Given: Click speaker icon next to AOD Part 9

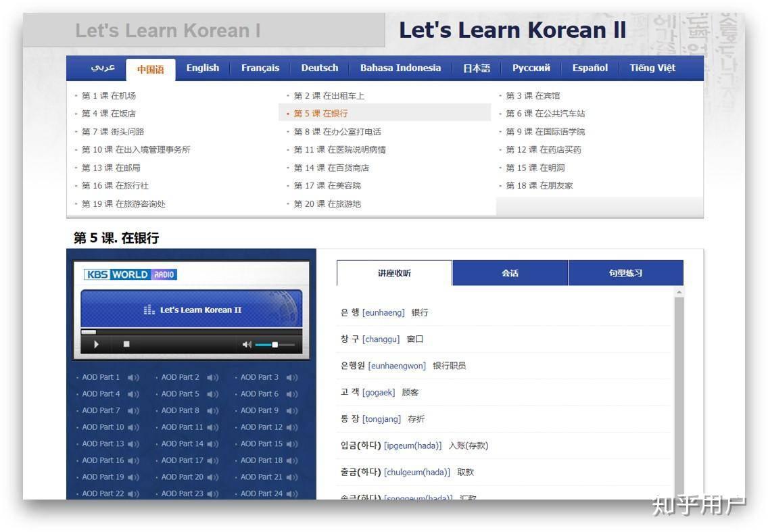Looking at the screenshot, I should click(x=292, y=411).
